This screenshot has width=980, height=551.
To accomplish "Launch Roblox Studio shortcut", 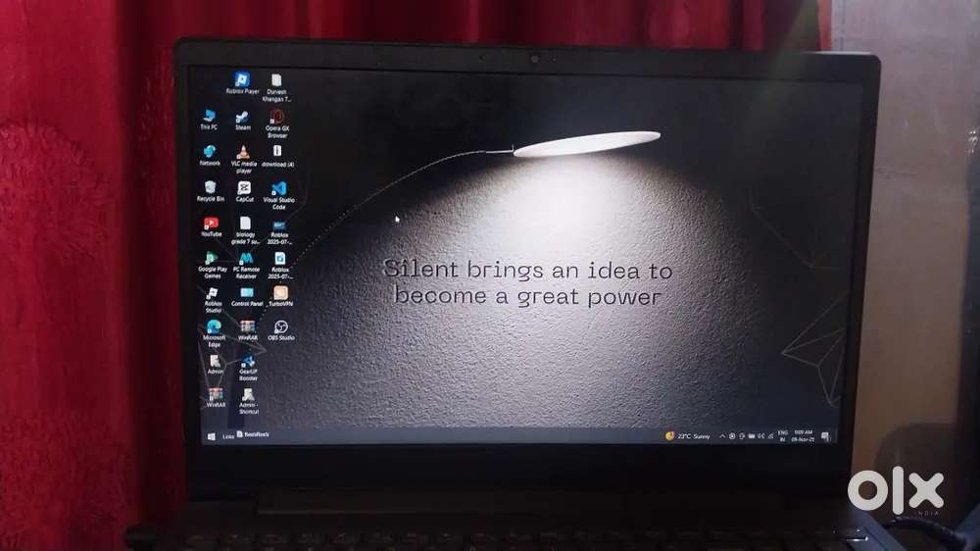I will tap(213, 300).
